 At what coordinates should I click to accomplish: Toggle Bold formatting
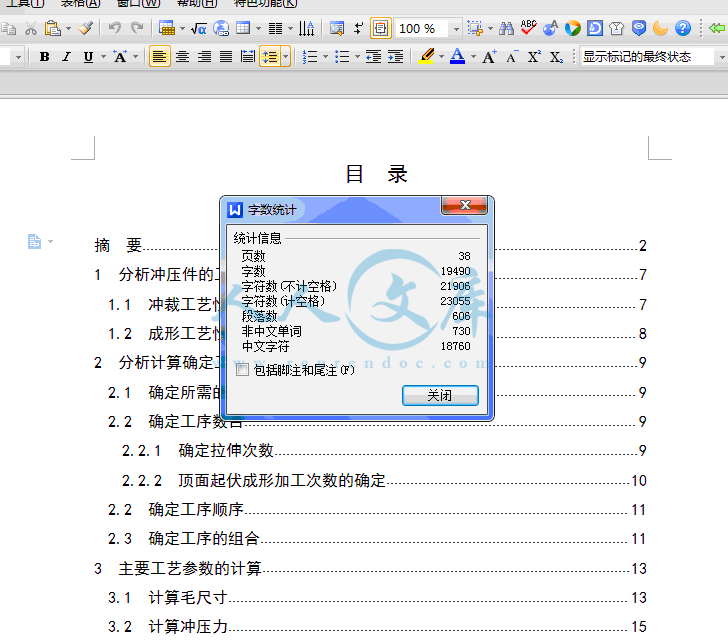pos(45,57)
